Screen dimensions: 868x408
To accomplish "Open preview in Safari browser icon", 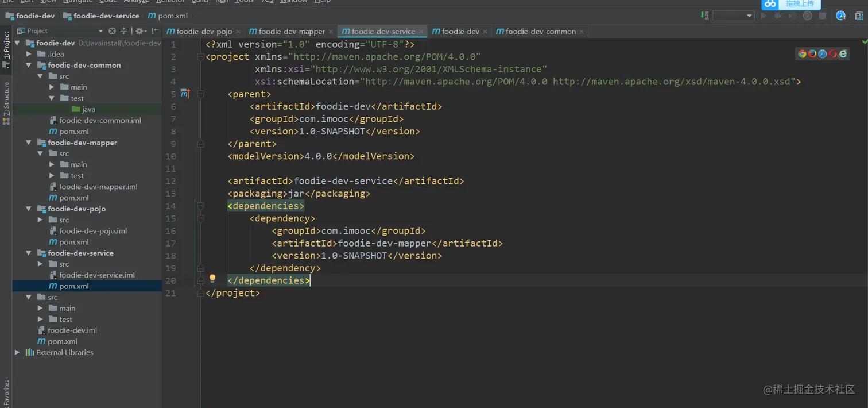I will click(822, 54).
